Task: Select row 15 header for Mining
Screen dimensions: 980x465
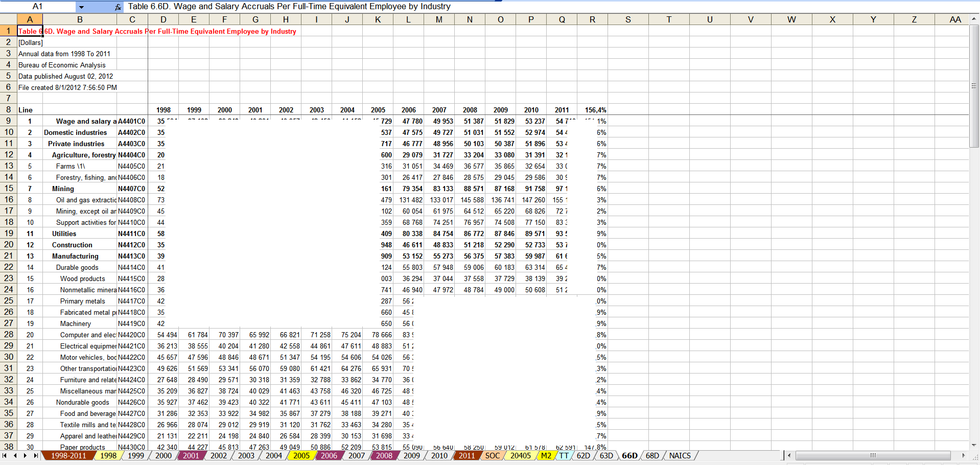Action: [9, 189]
